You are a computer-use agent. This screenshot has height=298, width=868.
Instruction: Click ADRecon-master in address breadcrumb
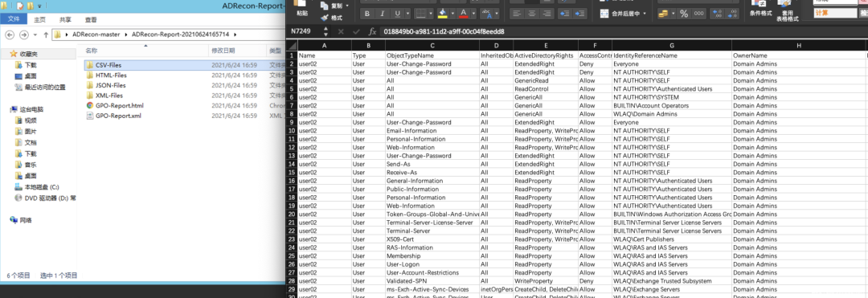point(97,35)
